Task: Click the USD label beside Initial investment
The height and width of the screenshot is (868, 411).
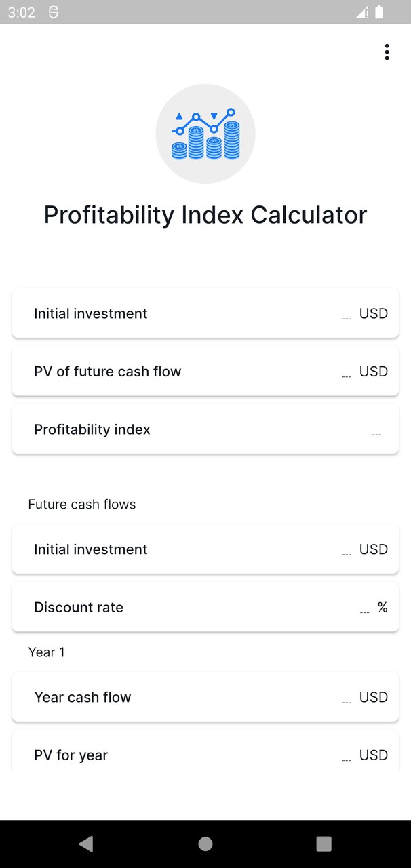Action: tap(373, 313)
